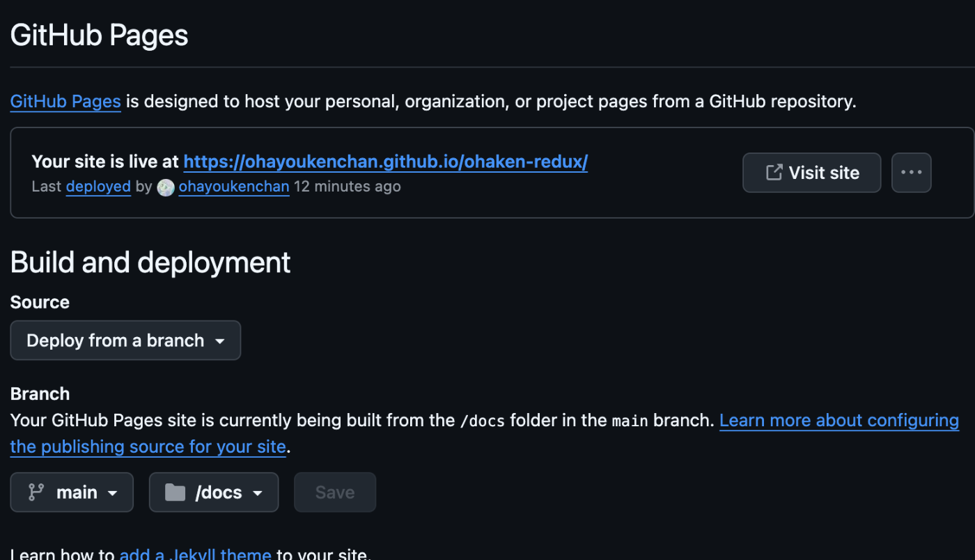This screenshot has height=560, width=975.
Task: Click the ohayoukenchan avatar image
Action: click(166, 187)
